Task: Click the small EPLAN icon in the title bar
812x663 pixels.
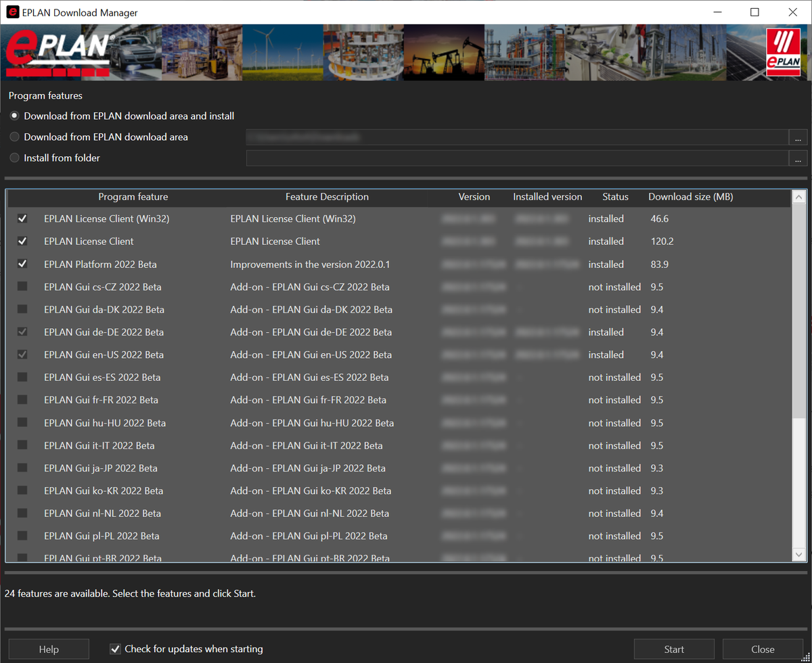Action: point(12,12)
